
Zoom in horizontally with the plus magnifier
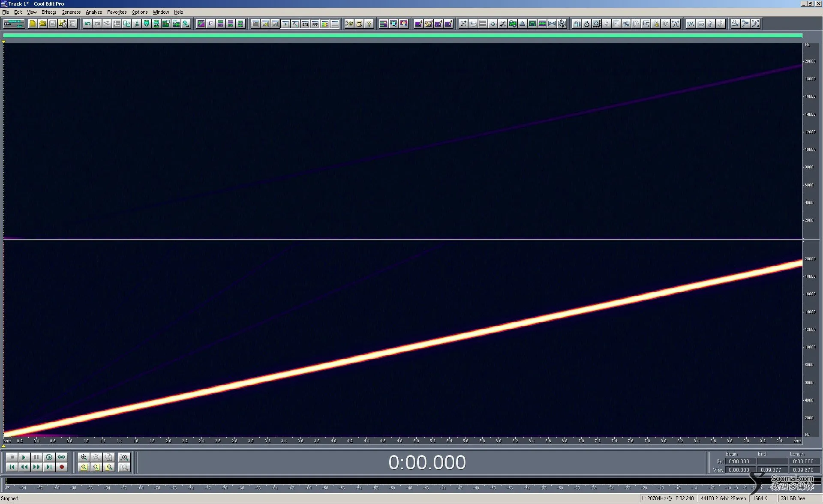[x=84, y=457]
